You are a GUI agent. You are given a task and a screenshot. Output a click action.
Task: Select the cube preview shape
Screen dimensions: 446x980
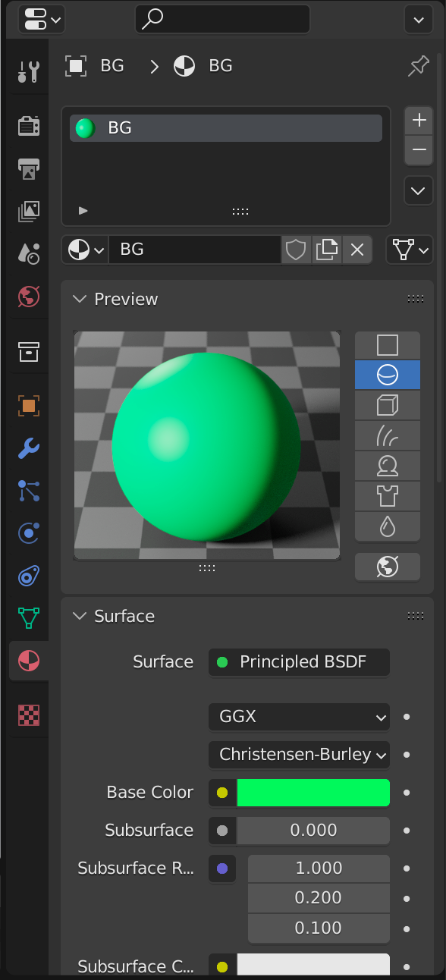[x=388, y=405]
